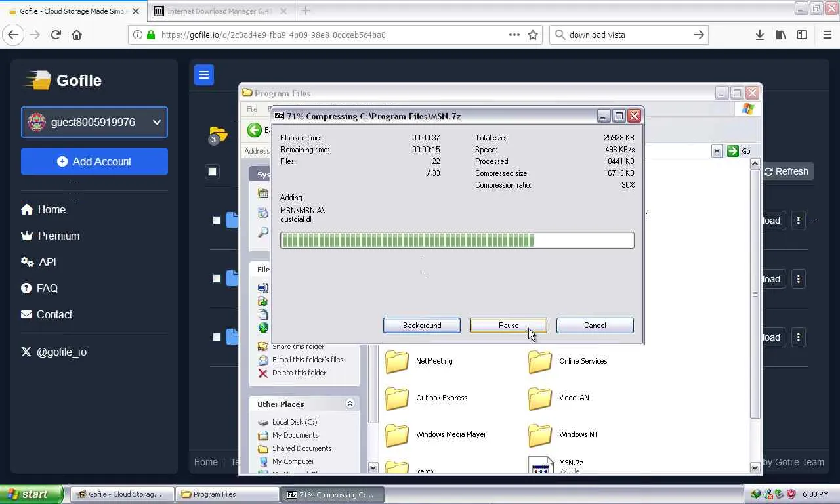The width and height of the screenshot is (840, 504).
Task: Reload the current Gofile page
Action: point(56,35)
